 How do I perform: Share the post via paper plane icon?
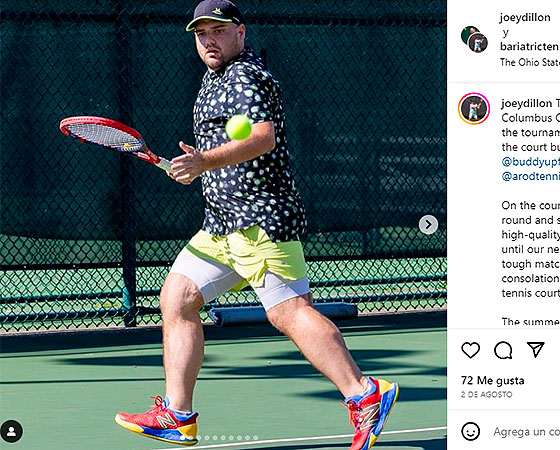point(536,349)
